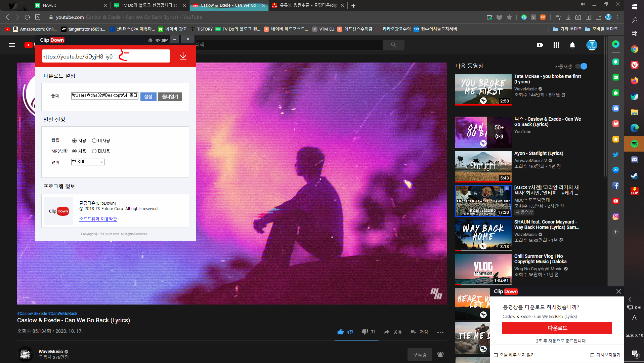Open the browser downloads arrow icon
Screen dimensions: 644x363
568,17
